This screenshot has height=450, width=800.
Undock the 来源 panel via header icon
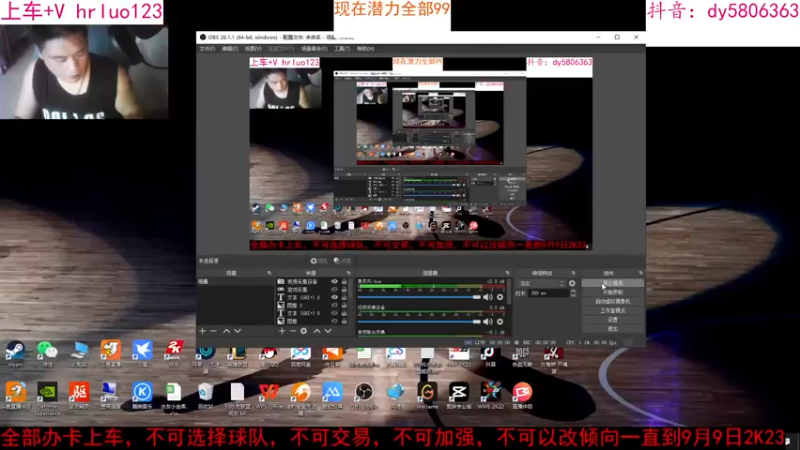click(x=348, y=273)
